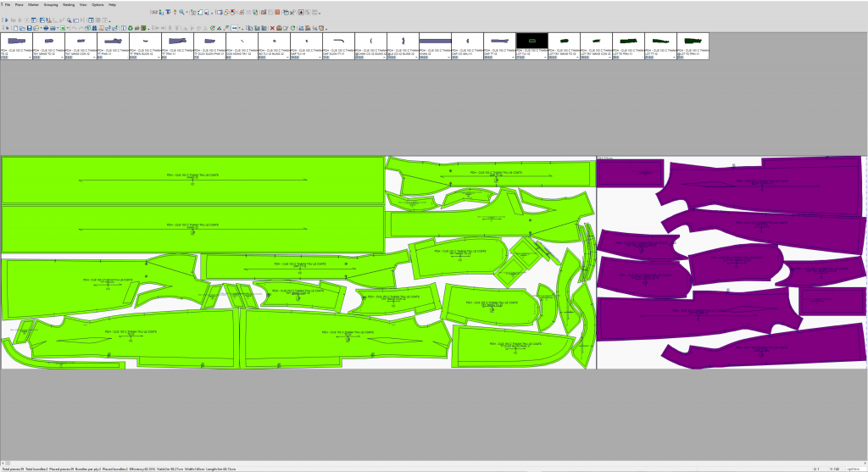Click the binoculars find icon
This screenshot has height=472, width=868.
[95, 28]
